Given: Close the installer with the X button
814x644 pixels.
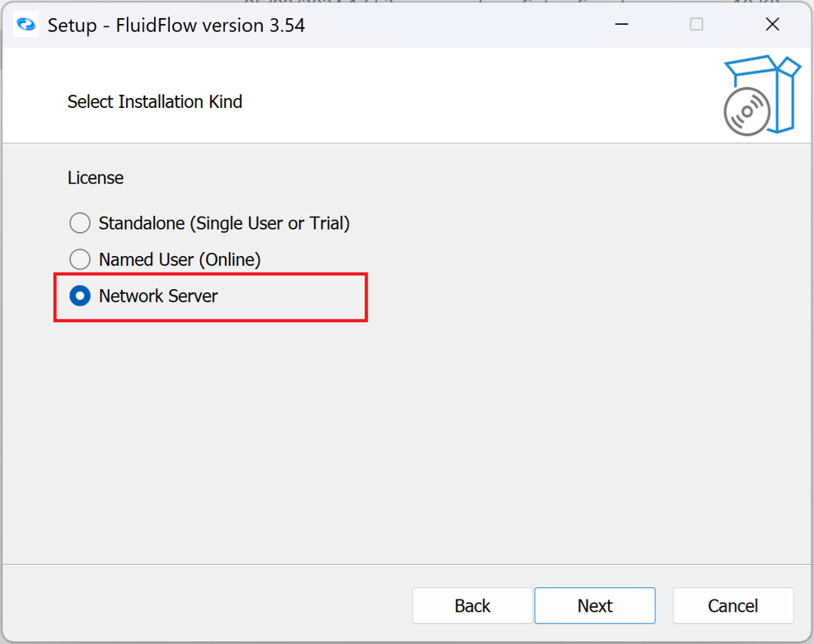Looking at the screenshot, I should point(772,24).
